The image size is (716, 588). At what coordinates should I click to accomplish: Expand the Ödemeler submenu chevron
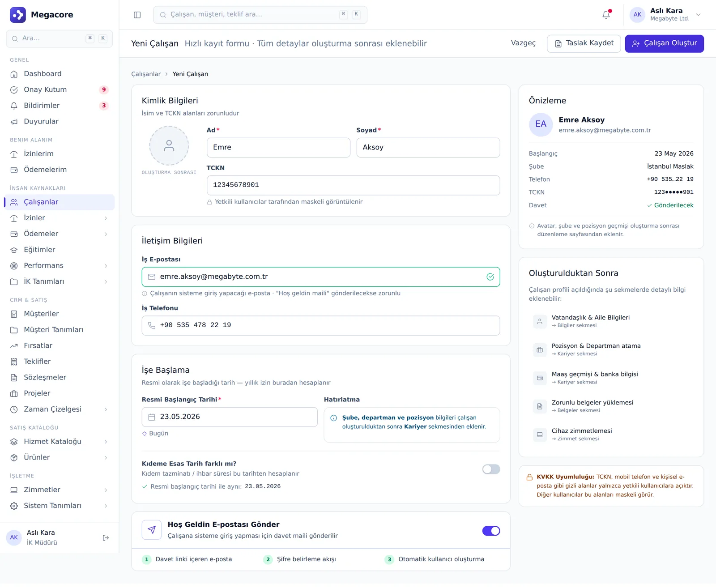click(106, 234)
